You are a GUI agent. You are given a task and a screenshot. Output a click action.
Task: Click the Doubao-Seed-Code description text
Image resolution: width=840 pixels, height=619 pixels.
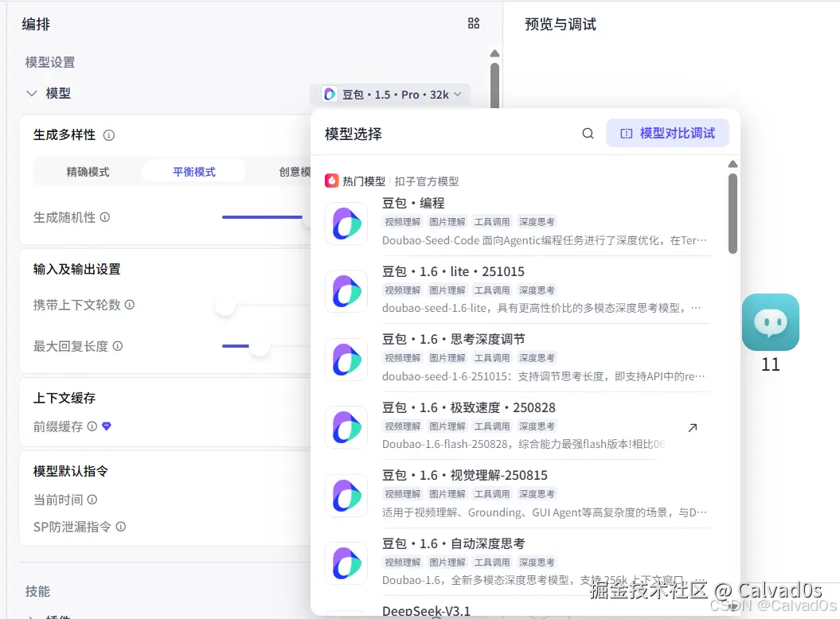pyautogui.click(x=545, y=240)
